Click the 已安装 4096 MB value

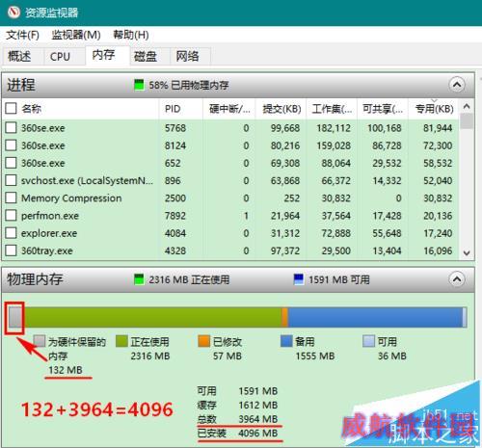point(258,433)
